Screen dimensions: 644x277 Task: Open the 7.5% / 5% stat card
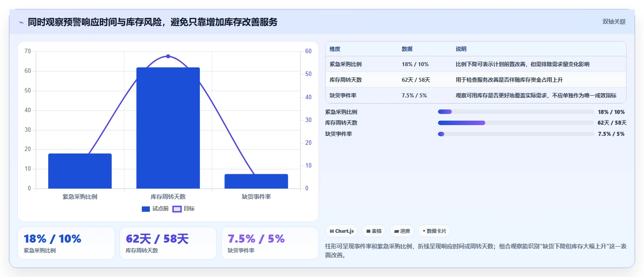click(x=270, y=243)
